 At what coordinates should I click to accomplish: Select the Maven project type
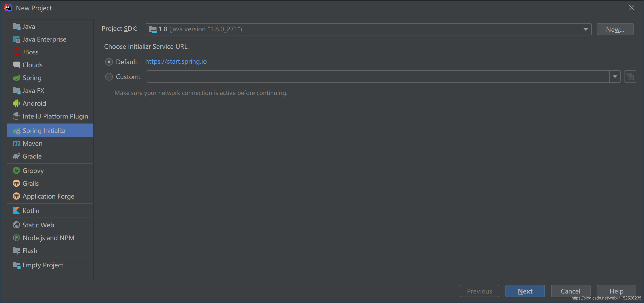(x=50, y=143)
